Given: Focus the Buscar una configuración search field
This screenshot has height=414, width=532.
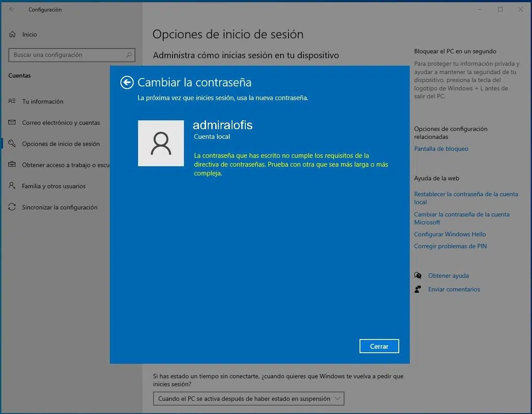Looking at the screenshot, I should coord(66,55).
